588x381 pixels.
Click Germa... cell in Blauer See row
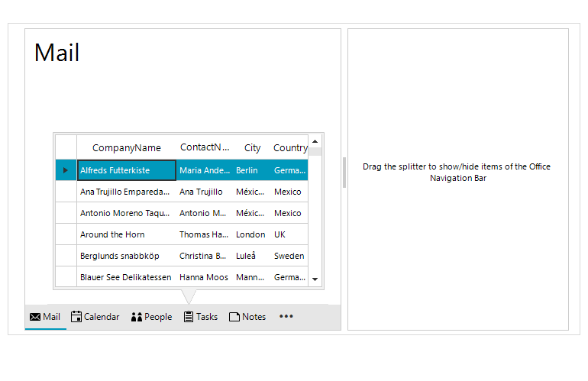(289, 277)
